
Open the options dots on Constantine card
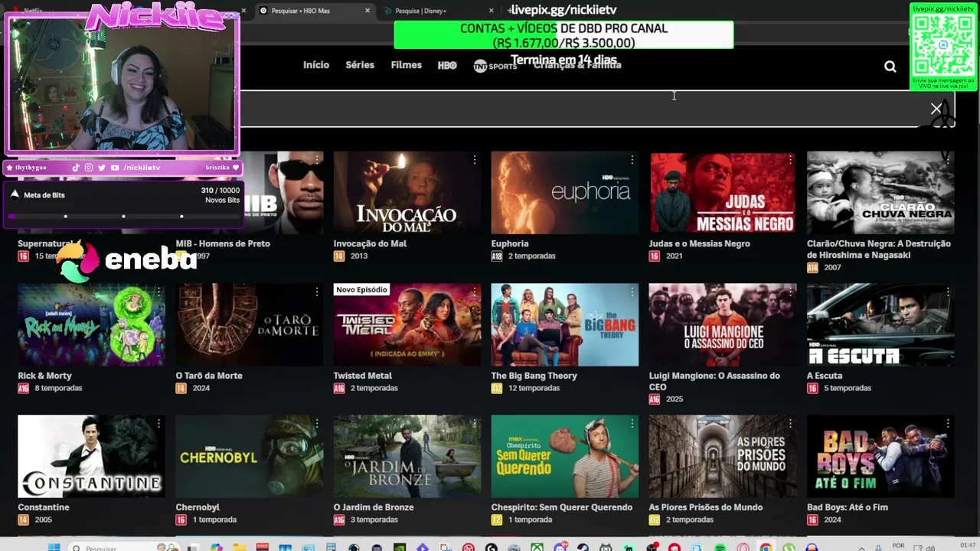[x=158, y=423]
